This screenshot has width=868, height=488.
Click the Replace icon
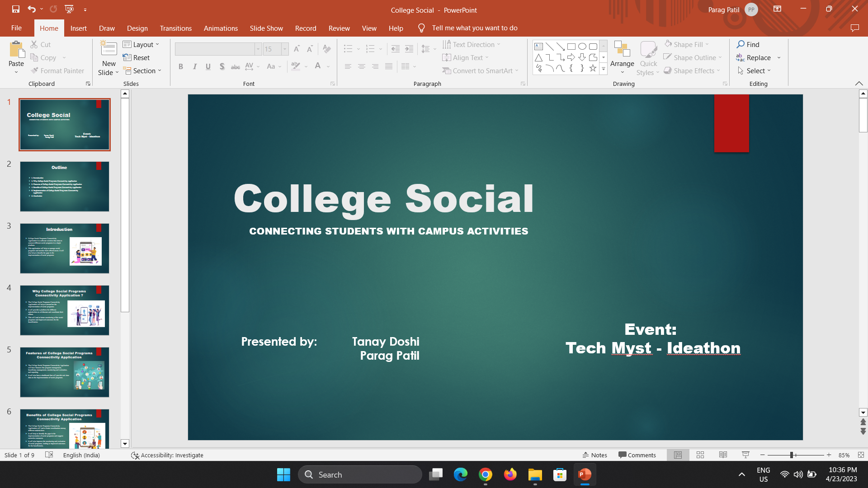click(740, 58)
